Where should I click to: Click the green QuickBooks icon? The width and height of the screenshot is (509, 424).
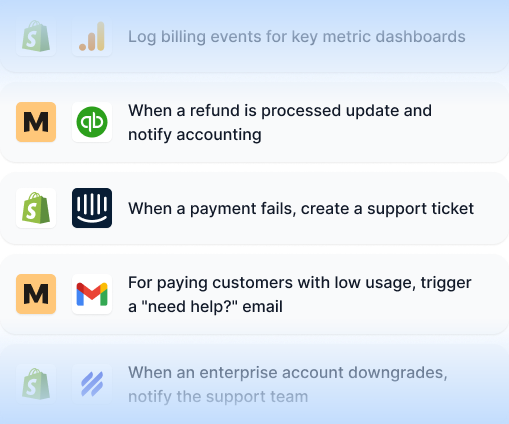(x=92, y=122)
